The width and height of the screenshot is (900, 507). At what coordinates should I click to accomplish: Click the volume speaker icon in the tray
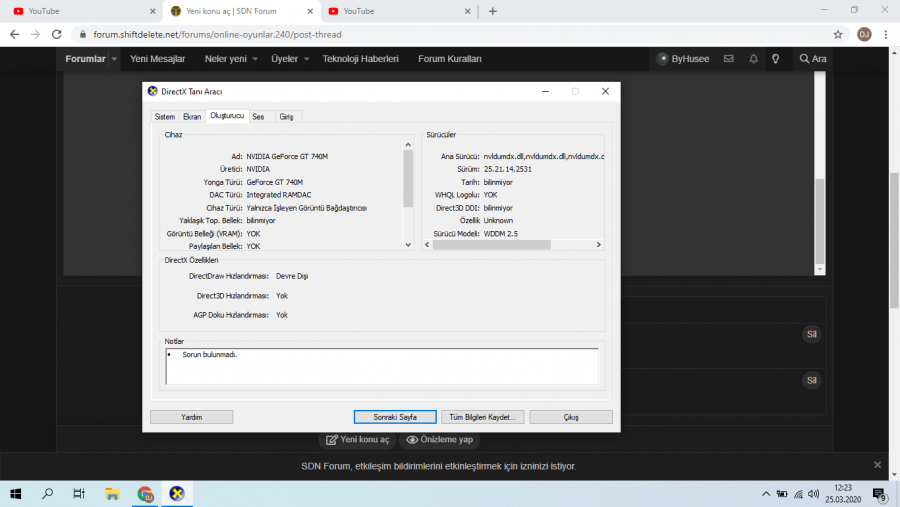[813, 494]
